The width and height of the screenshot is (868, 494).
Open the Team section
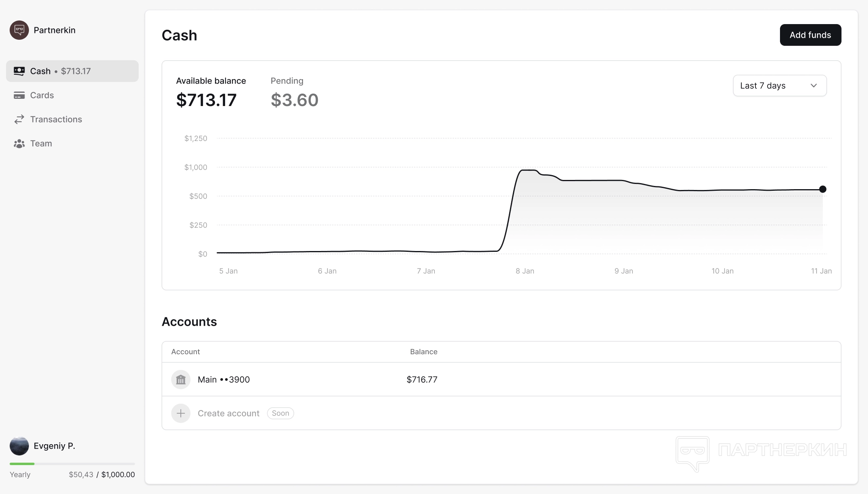point(41,143)
